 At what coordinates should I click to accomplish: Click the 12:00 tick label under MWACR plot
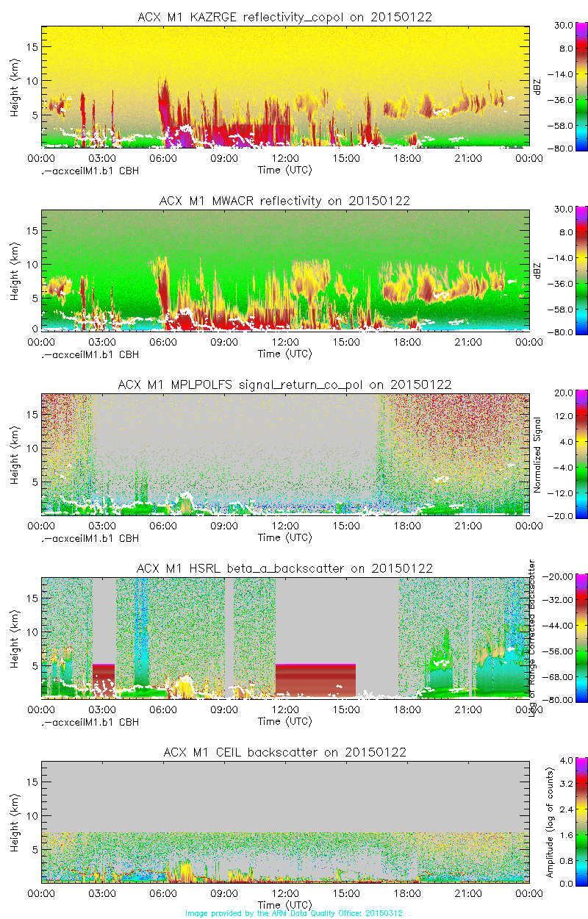coord(284,342)
